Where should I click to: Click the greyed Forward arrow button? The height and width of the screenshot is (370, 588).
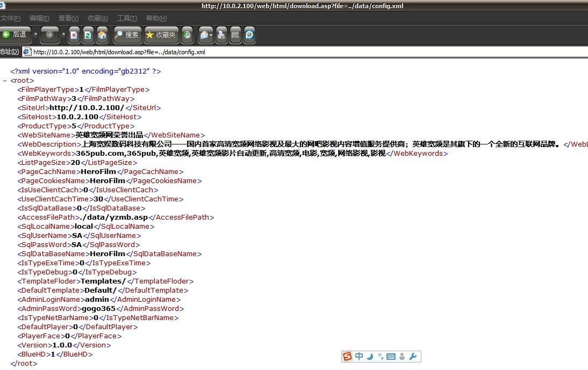pyautogui.click(x=49, y=35)
